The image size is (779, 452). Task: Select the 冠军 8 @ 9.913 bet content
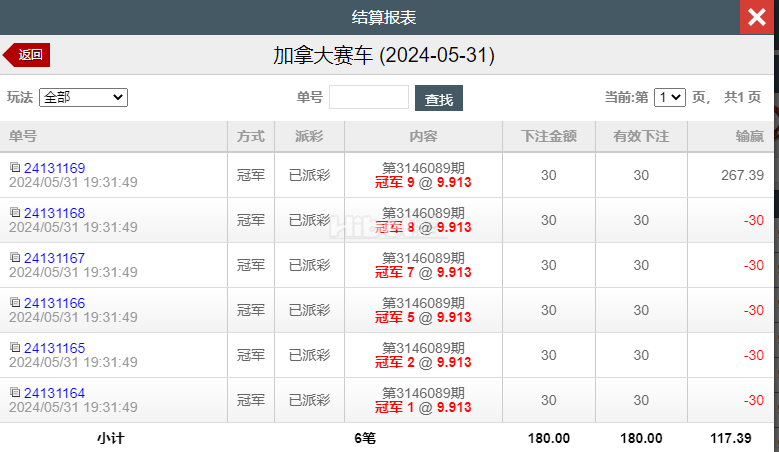click(423, 227)
